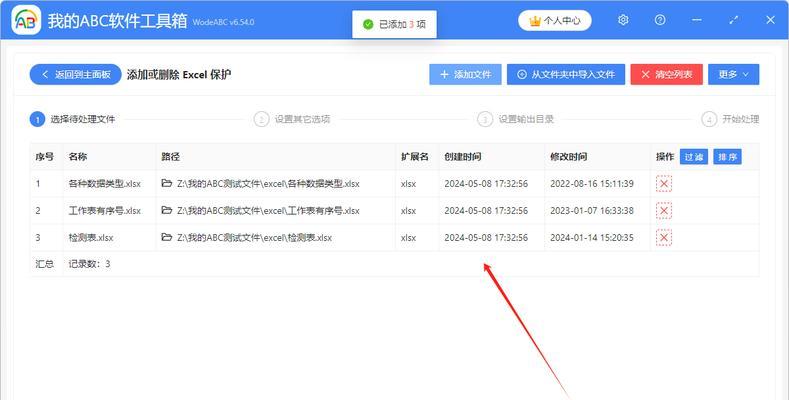Screen dimensions: 789x400
Task: Expand the 更多 dropdown
Action: [733, 74]
